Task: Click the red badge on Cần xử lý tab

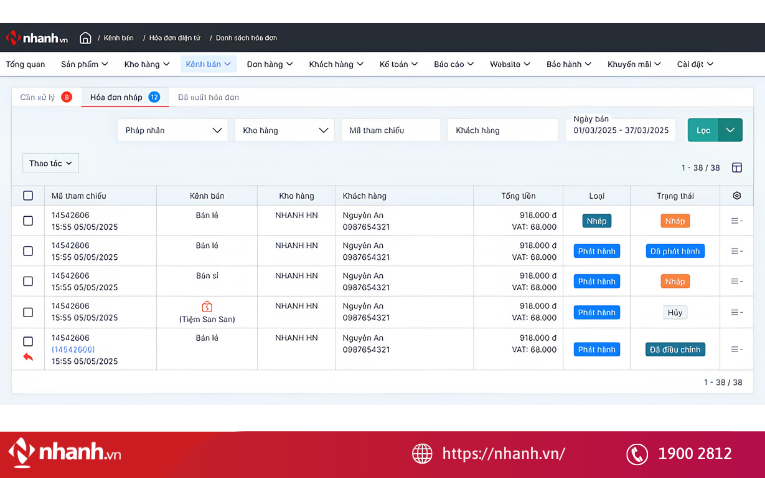Action: click(x=67, y=97)
